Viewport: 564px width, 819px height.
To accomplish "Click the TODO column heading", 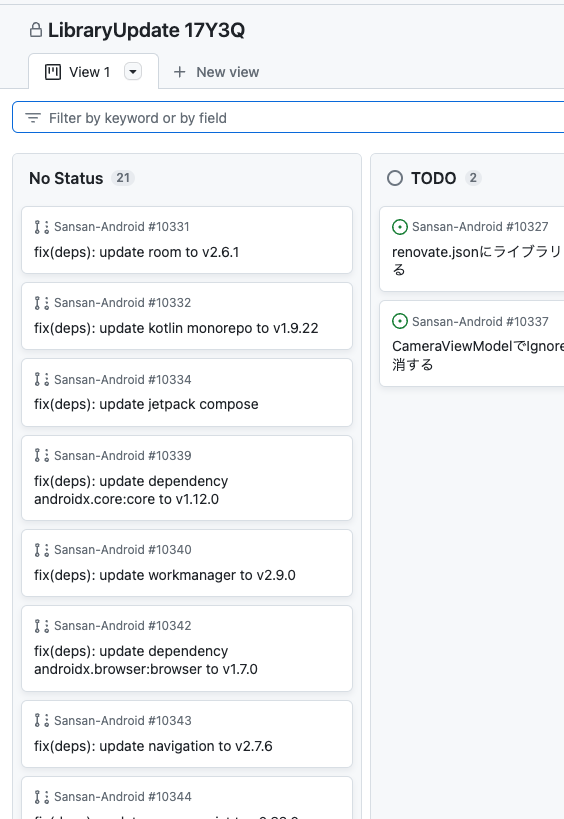I will (433, 178).
